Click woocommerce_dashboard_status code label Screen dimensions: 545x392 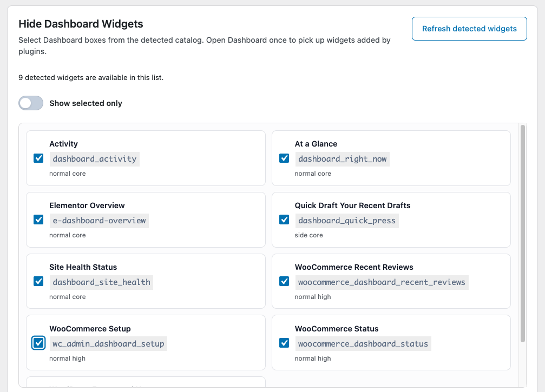point(363,343)
